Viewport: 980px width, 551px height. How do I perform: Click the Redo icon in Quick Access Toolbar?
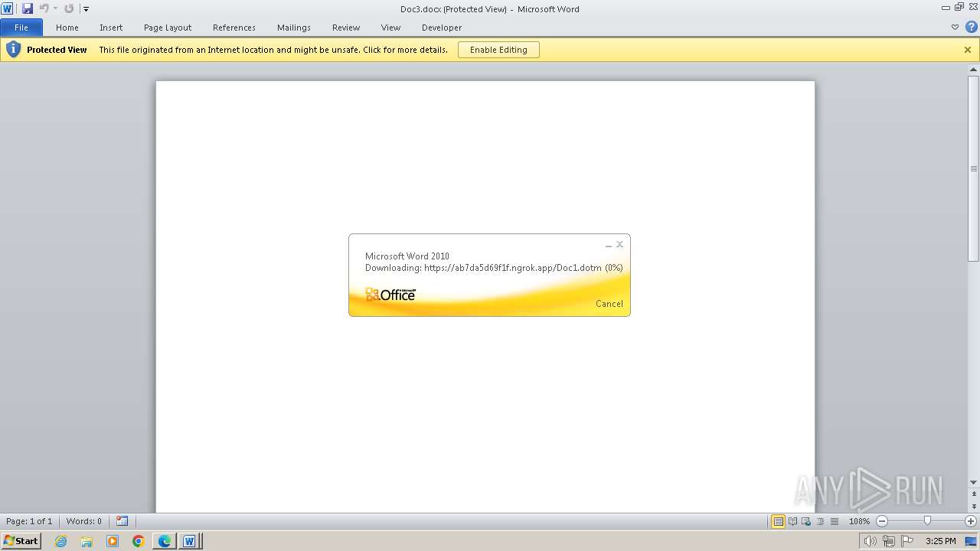[69, 8]
